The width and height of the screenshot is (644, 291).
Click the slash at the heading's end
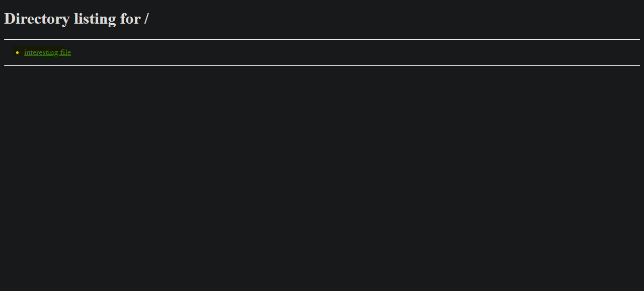click(146, 19)
